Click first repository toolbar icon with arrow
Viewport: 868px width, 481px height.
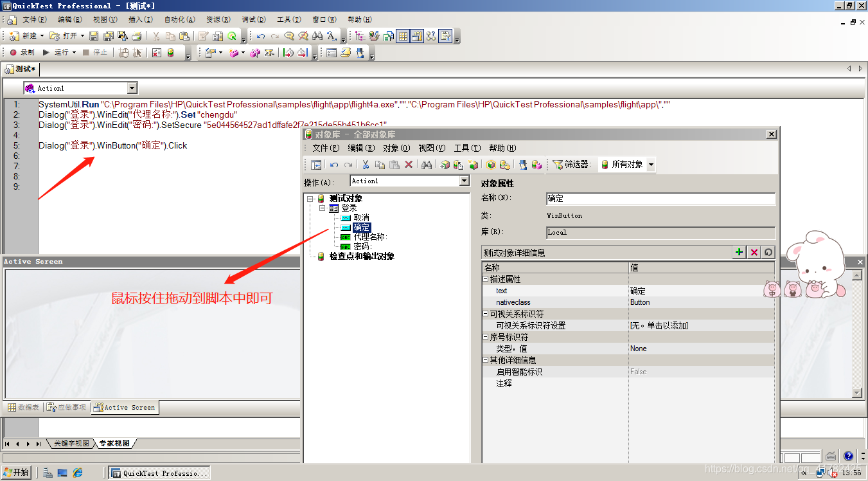316,165
